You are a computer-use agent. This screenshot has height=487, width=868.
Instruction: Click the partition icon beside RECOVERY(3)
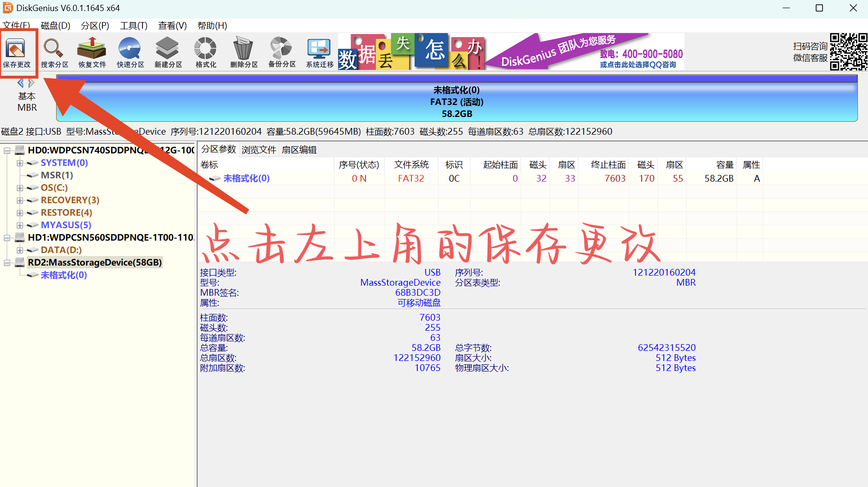33,200
